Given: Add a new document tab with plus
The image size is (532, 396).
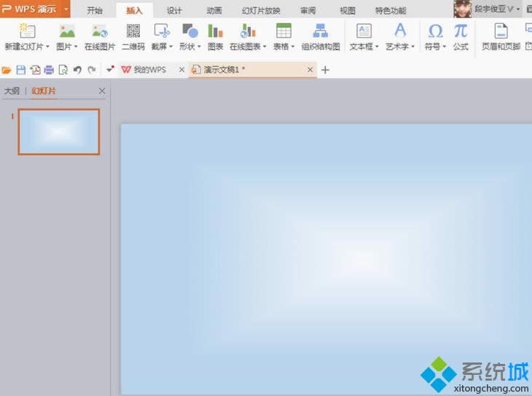Looking at the screenshot, I should point(325,70).
